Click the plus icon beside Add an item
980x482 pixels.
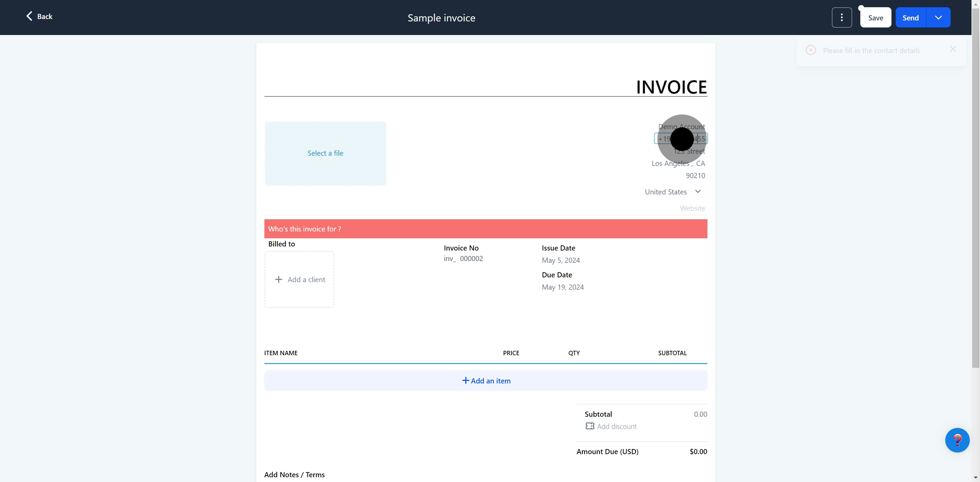tap(465, 380)
